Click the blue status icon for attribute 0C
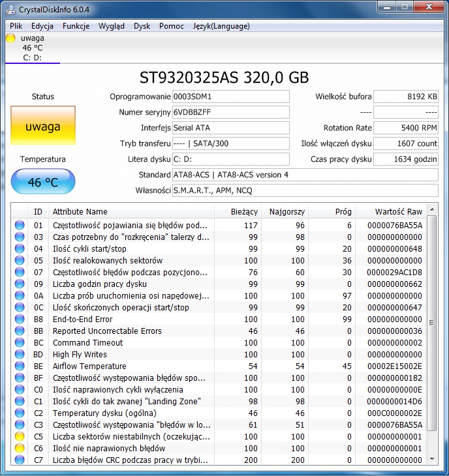 click(x=20, y=307)
